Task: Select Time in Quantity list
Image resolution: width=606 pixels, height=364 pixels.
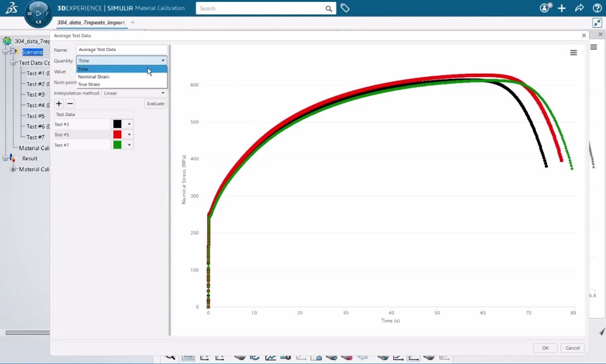Action: coord(122,69)
